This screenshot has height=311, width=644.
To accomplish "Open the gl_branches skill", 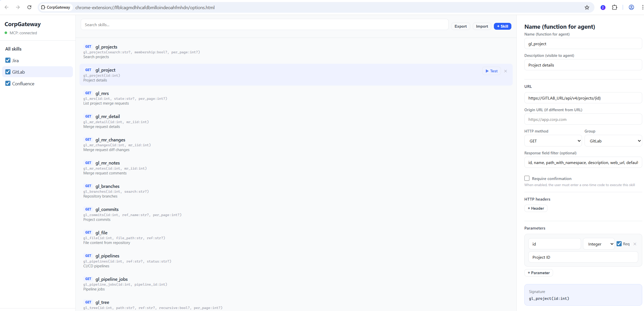I will 296,191.
